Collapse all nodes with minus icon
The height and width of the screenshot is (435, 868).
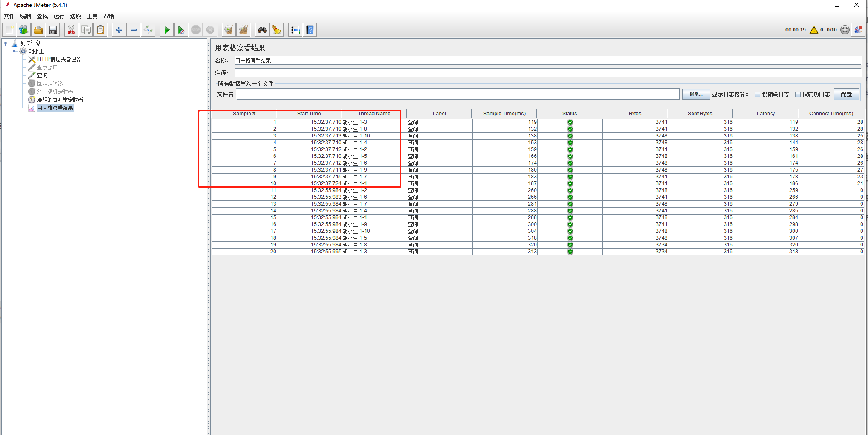coord(134,30)
